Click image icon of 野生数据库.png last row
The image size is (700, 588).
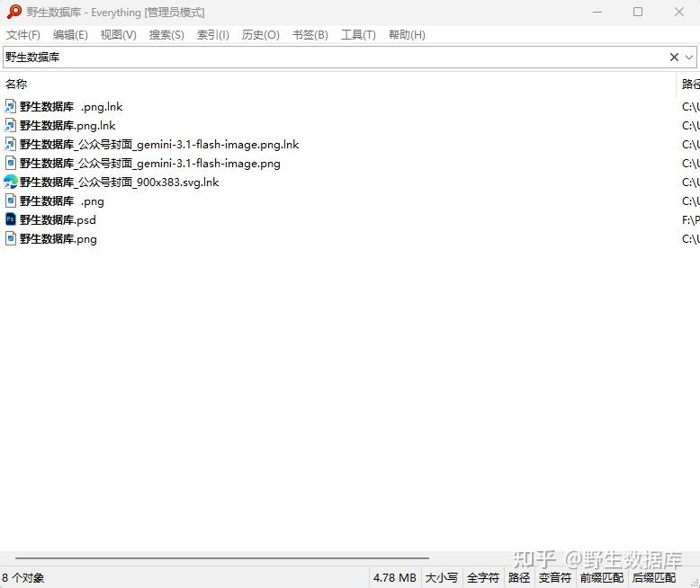pos(10,238)
